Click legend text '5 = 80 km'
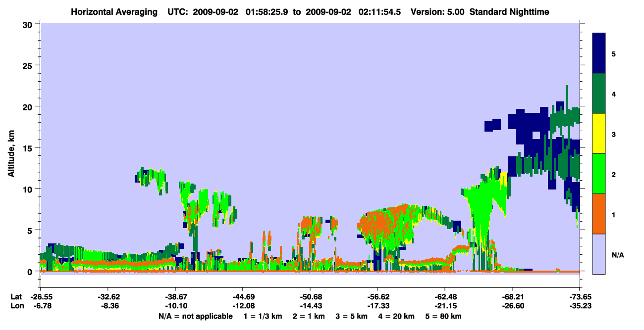Screen dimensions: 644x330 (444, 316)
